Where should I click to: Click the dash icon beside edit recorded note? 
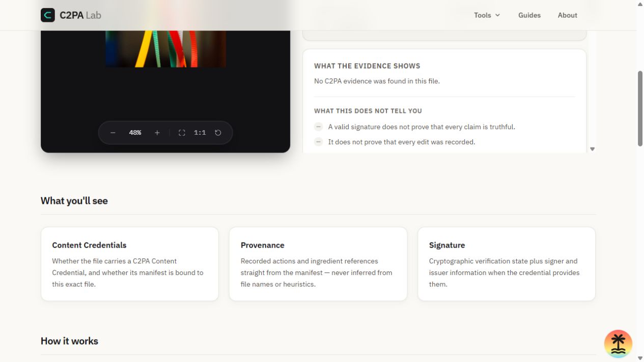click(x=319, y=142)
